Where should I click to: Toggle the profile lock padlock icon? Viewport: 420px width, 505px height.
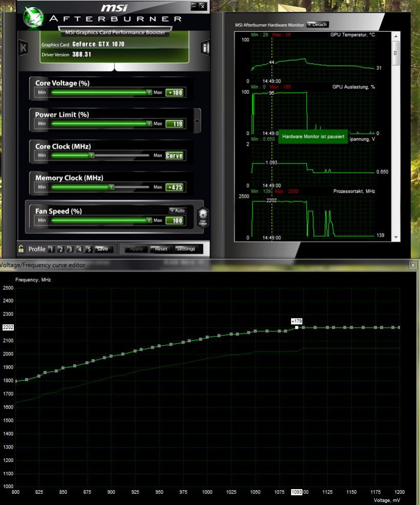click(21, 248)
